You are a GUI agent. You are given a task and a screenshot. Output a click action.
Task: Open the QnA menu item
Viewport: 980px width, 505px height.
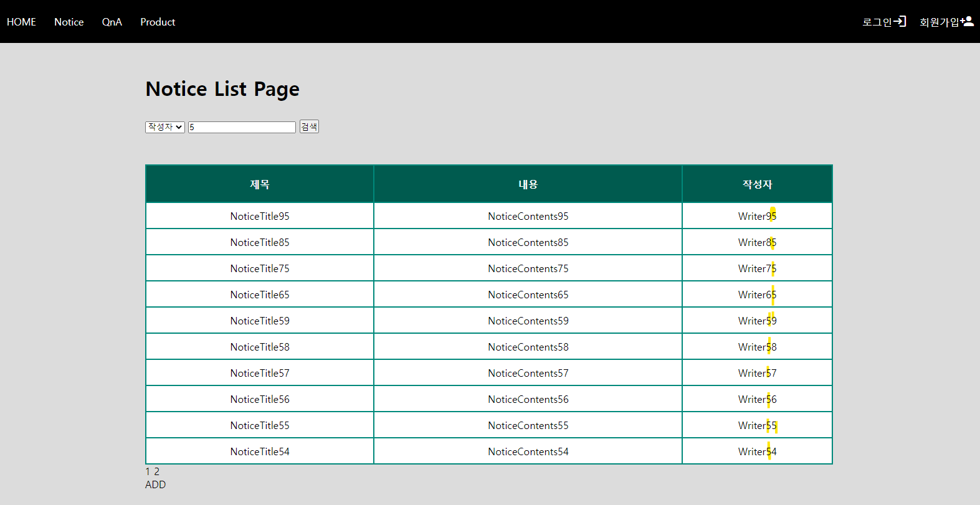(x=112, y=22)
